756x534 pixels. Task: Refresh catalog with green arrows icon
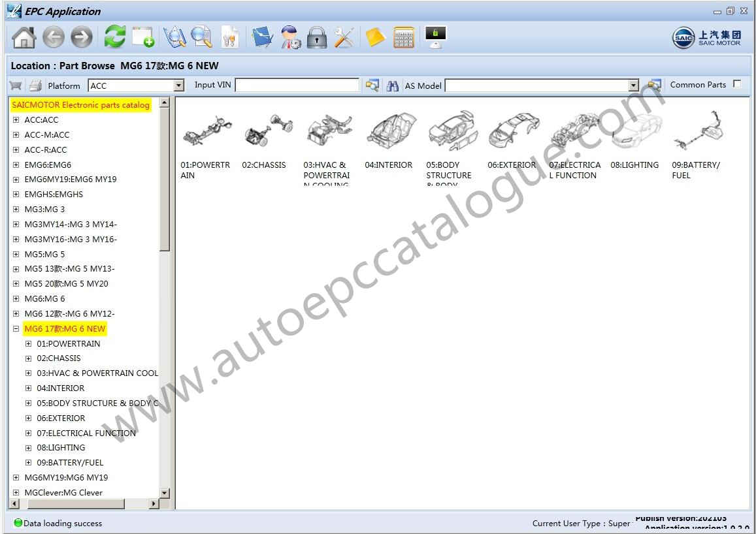(115, 37)
